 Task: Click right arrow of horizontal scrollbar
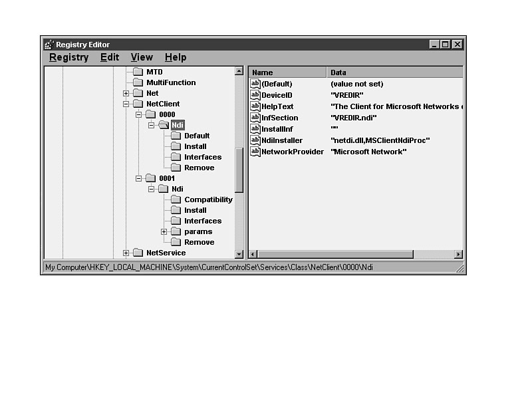458,254
